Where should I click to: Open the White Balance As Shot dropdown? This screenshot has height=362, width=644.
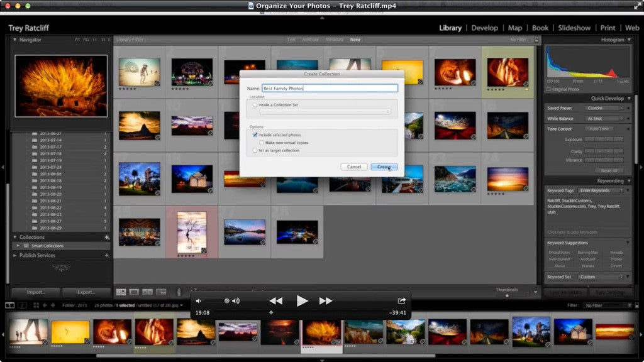pos(604,118)
